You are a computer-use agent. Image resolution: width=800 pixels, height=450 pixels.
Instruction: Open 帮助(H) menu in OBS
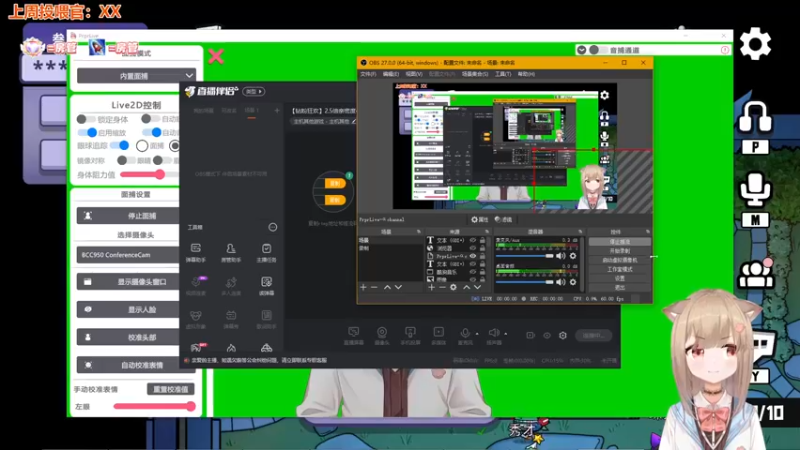tap(526, 74)
